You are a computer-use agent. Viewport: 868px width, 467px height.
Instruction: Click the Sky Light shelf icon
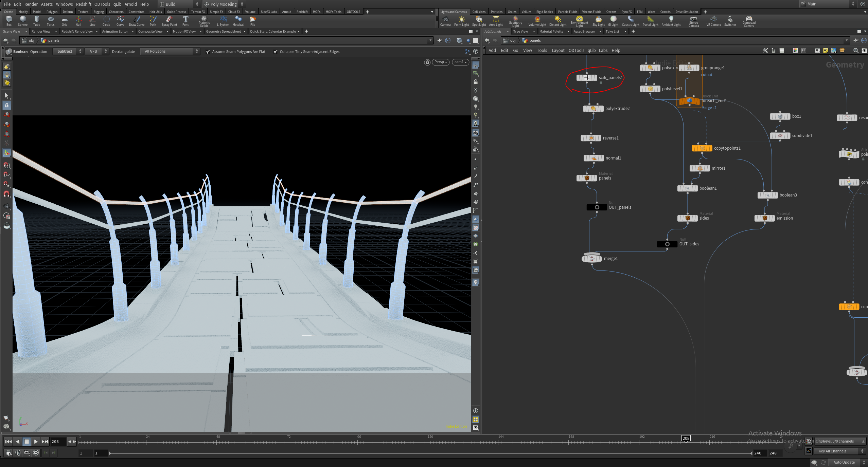(598, 21)
